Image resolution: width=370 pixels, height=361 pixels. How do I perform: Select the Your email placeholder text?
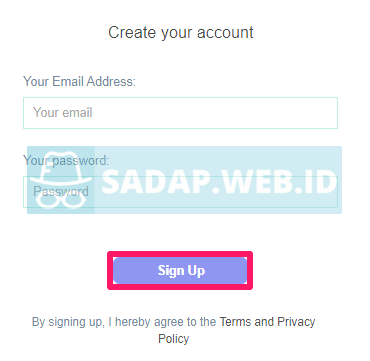63,113
